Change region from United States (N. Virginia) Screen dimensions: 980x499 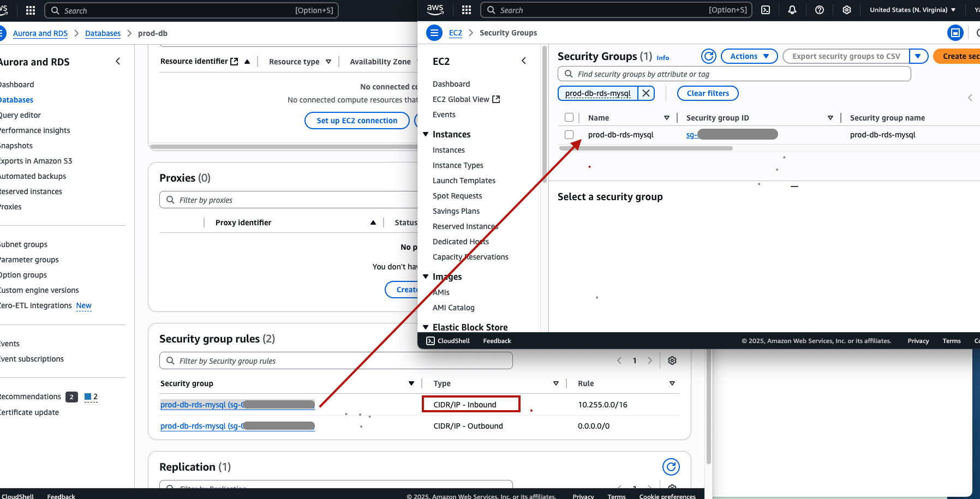(x=912, y=10)
